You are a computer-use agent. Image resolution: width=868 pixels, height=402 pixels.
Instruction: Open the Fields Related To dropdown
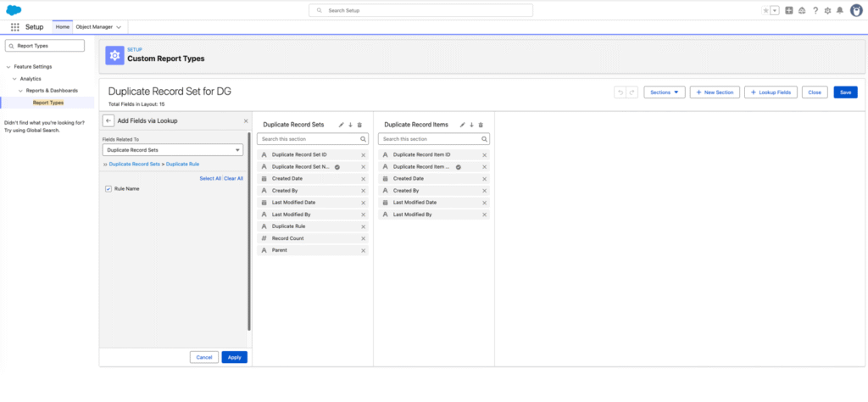pos(173,150)
